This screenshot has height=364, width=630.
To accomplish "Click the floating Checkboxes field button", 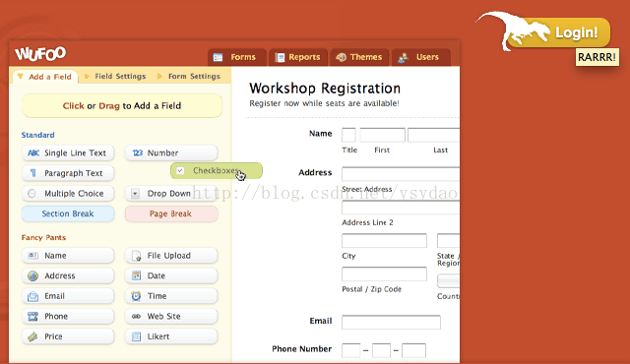I will 217,170.
